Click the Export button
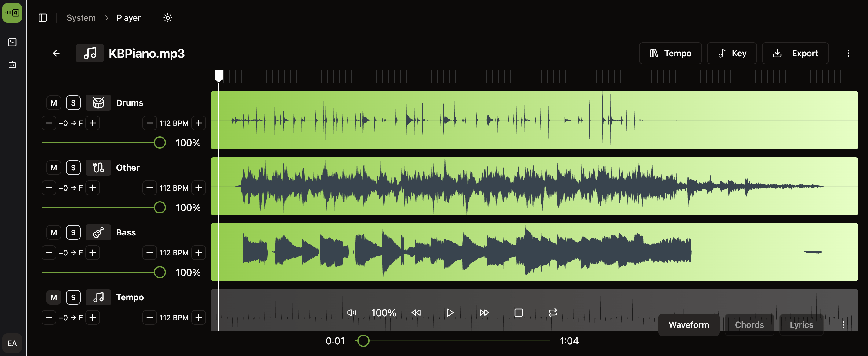Viewport: 868px width, 356px height. (795, 53)
